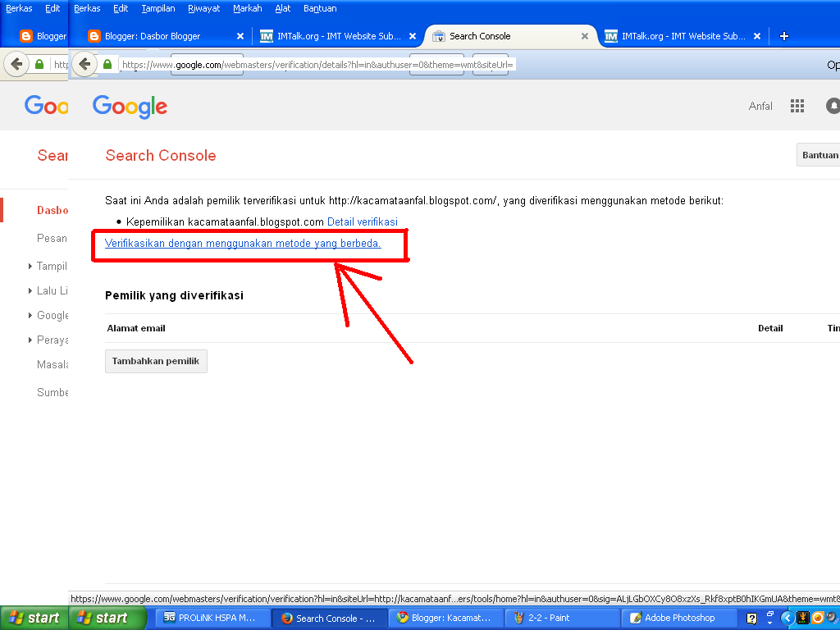Click the Chrome icon in taskbar

(x=402, y=619)
